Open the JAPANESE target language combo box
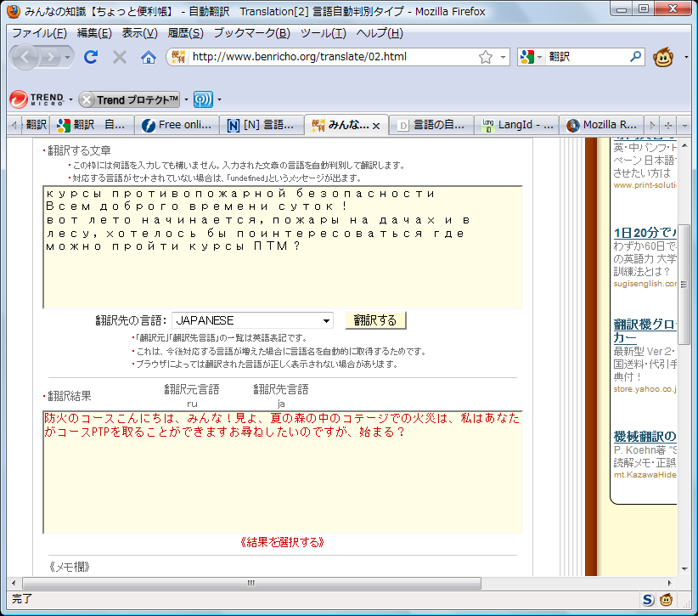 point(252,320)
